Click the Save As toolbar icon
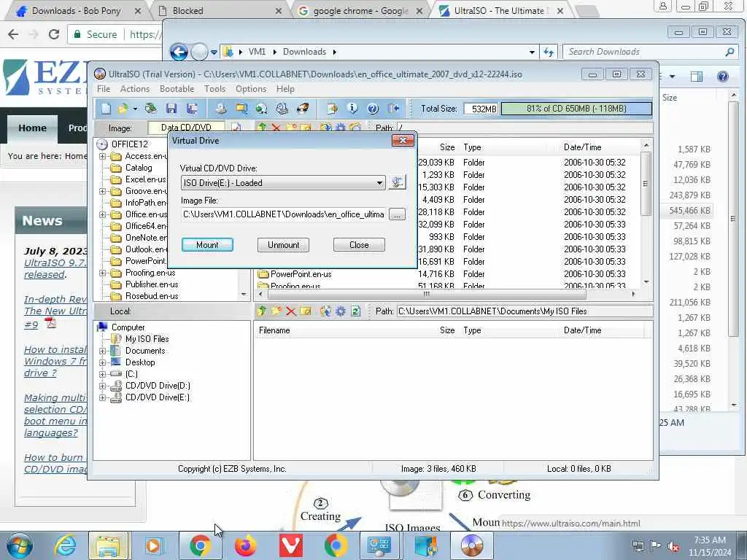This screenshot has height=560, width=747. pos(193,109)
